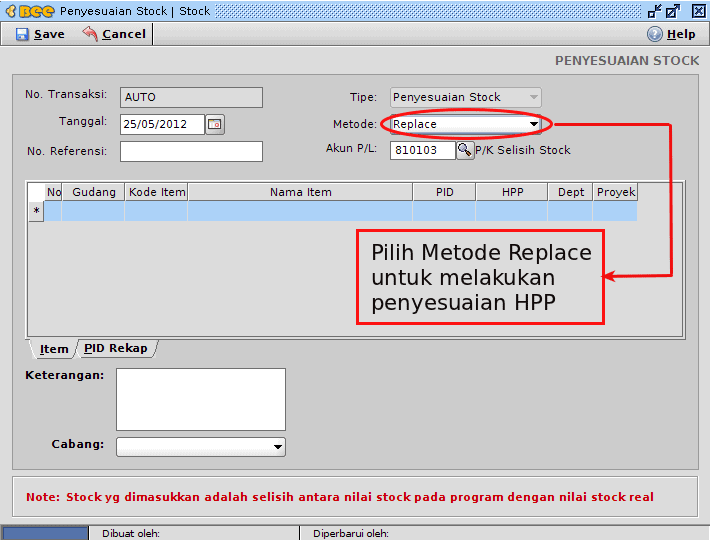Viewport: 715px width, 540px height.
Task: Switch to the PID Rekap tab
Action: pyautogui.click(x=116, y=349)
